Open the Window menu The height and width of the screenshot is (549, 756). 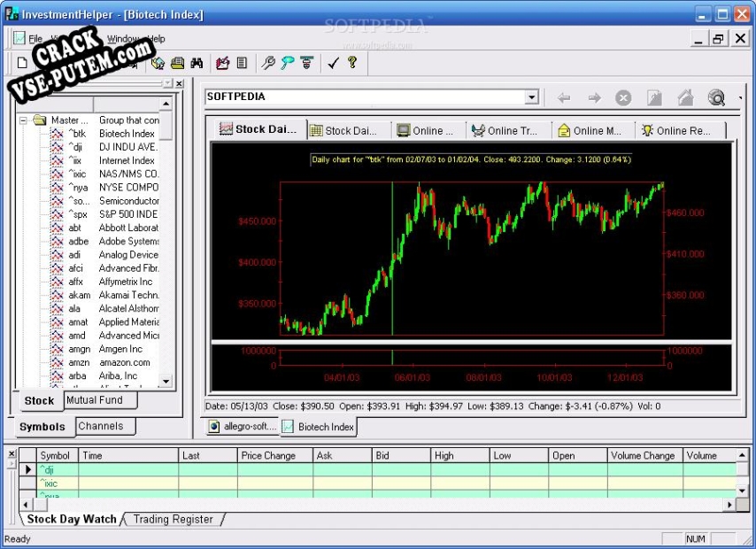pyautogui.click(x=122, y=39)
